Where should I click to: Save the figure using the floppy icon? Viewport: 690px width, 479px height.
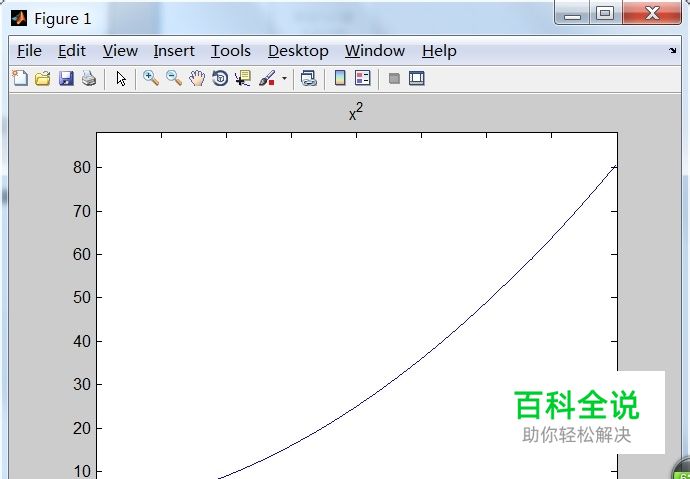pos(66,79)
